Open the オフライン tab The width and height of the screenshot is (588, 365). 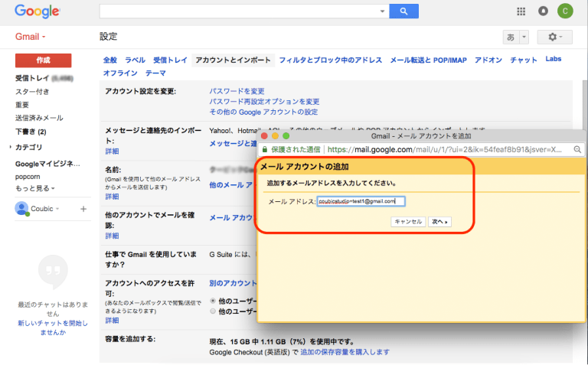120,73
